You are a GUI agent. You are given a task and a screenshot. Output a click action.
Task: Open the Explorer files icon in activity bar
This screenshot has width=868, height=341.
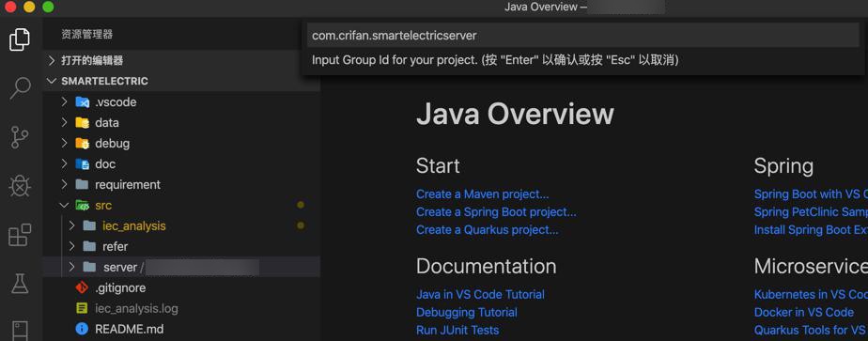point(20,39)
